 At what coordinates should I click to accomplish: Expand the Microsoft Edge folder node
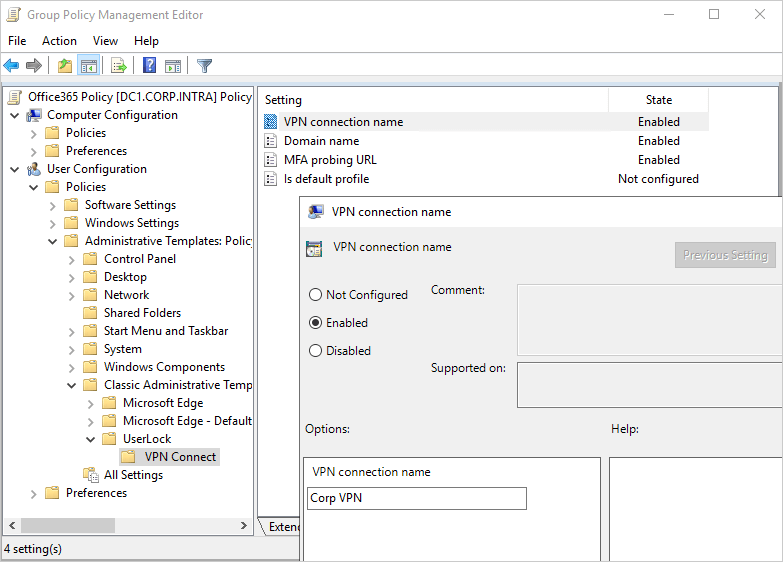coord(91,403)
